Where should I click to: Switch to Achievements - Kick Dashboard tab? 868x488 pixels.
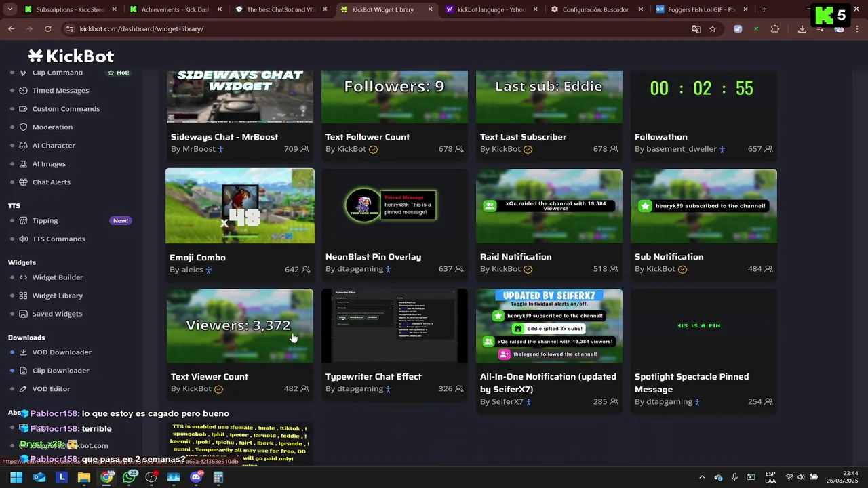[x=176, y=9]
